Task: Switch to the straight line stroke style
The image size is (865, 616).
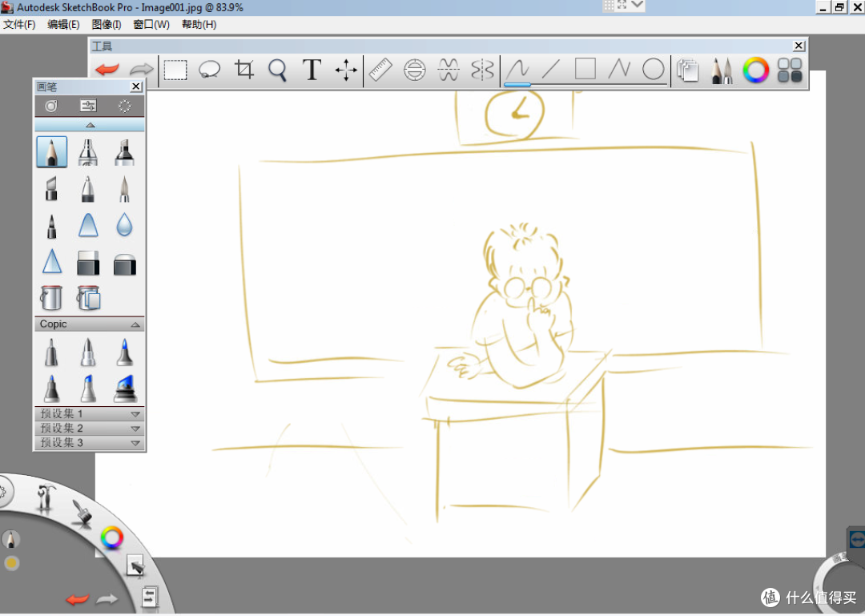Action: [x=551, y=70]
